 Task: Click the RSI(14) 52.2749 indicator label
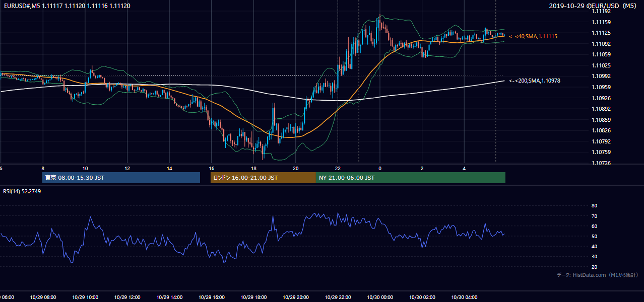(22, 191)
